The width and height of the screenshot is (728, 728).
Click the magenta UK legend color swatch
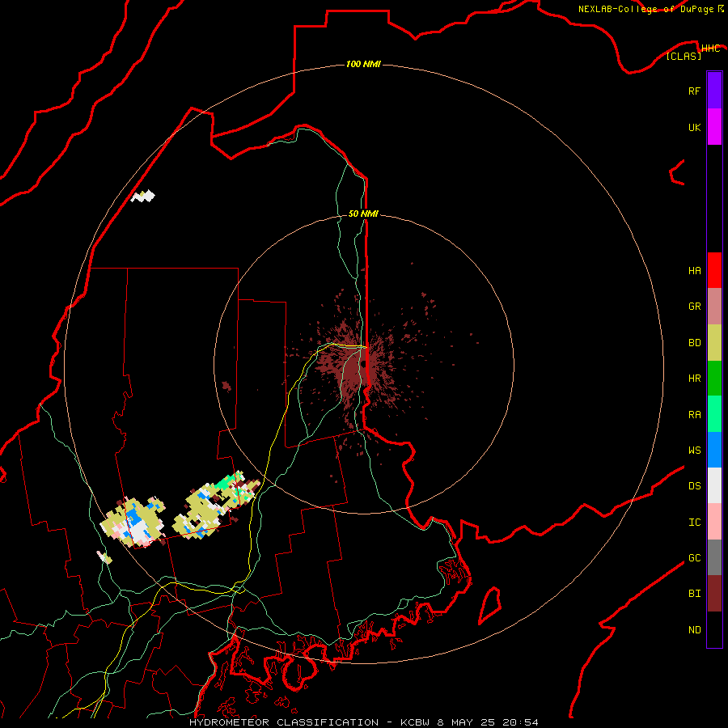714,127
